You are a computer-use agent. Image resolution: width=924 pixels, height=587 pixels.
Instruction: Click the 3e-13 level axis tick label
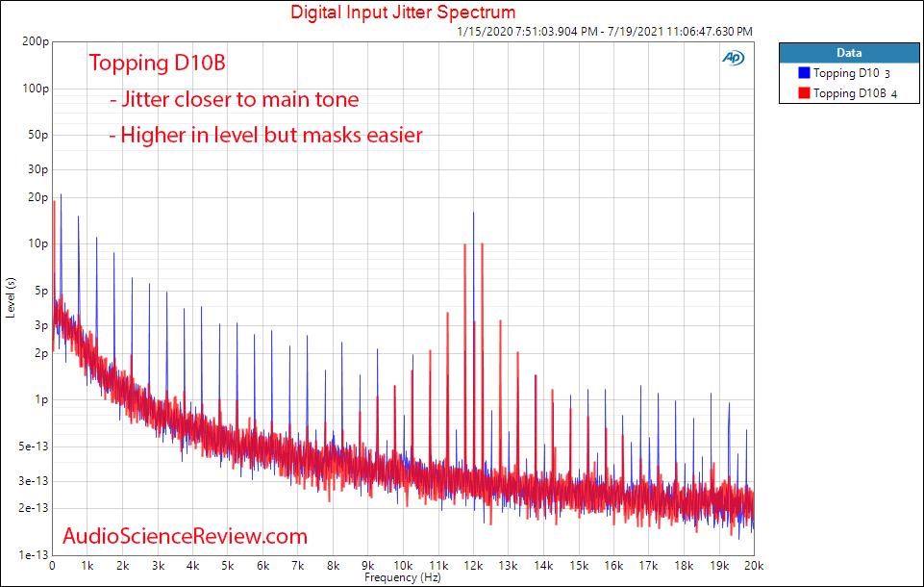coord(34,481)
